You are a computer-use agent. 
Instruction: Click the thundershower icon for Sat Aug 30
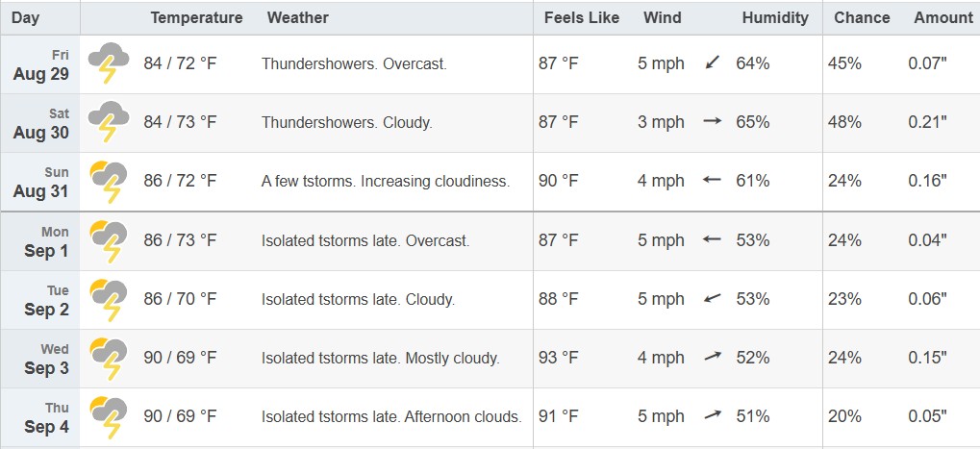point(109,122)
